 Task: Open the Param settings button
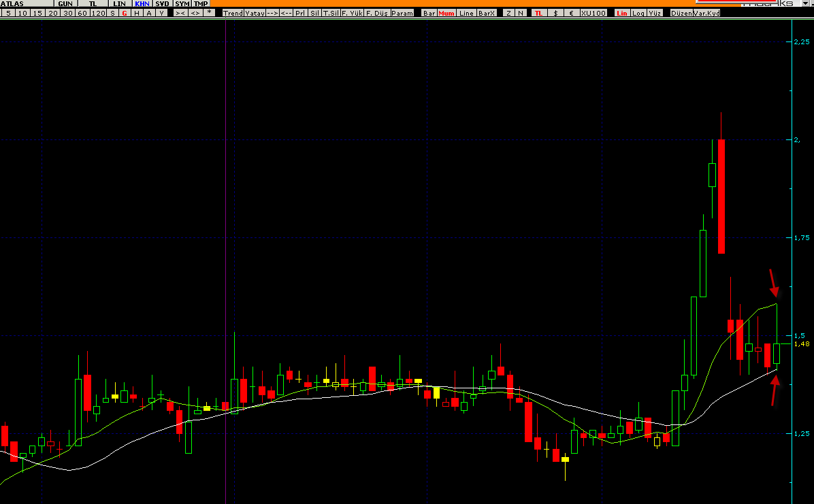click(402, 13)
